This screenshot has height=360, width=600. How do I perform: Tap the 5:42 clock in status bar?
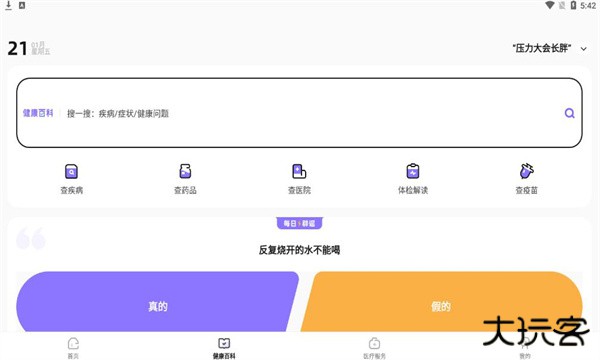(x=588, y=5)
